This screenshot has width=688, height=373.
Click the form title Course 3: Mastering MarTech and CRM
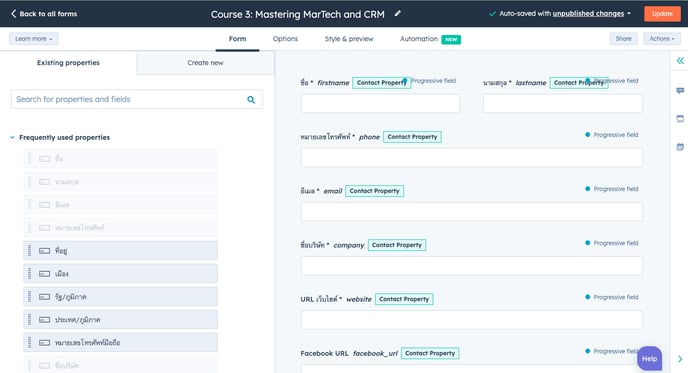click(x=297, y=14)
